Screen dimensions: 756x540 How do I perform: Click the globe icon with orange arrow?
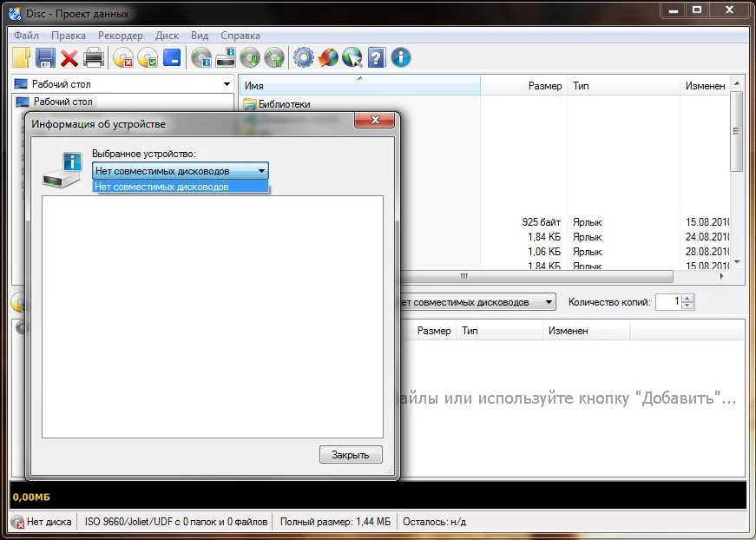coord(328,58)
